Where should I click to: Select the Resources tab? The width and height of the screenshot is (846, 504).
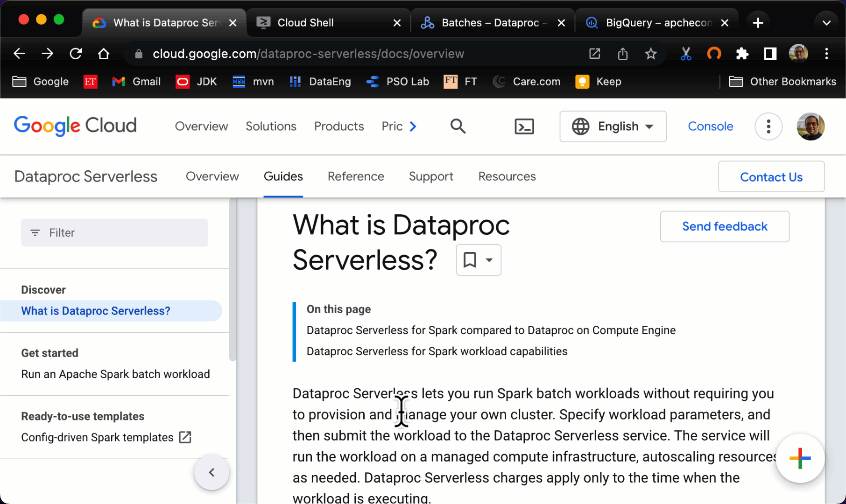[507, 176]
